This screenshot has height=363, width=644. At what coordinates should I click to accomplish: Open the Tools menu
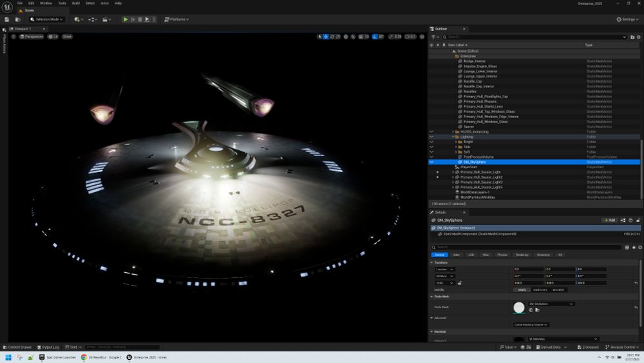coord(62,3)
